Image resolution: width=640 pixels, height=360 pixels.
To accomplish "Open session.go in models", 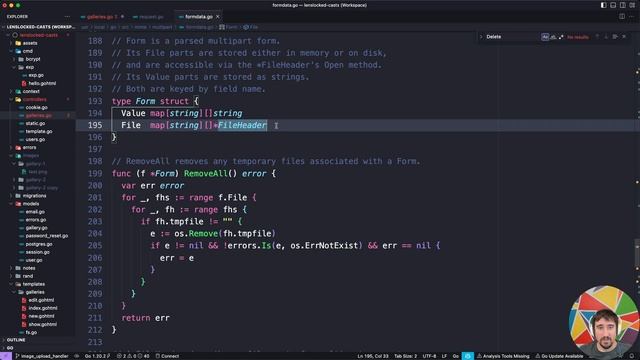I will point(38,252).
